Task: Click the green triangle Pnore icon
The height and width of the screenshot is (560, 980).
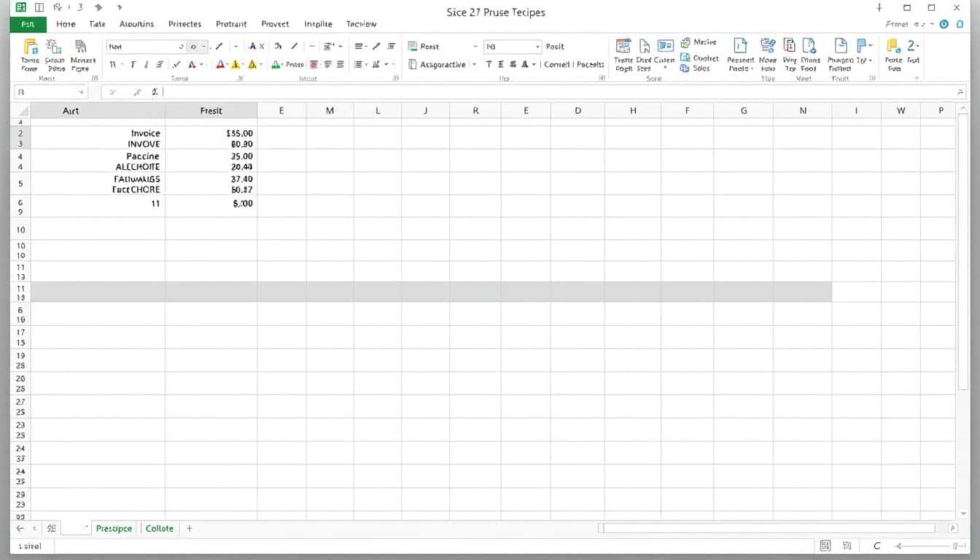Action: 276,65
